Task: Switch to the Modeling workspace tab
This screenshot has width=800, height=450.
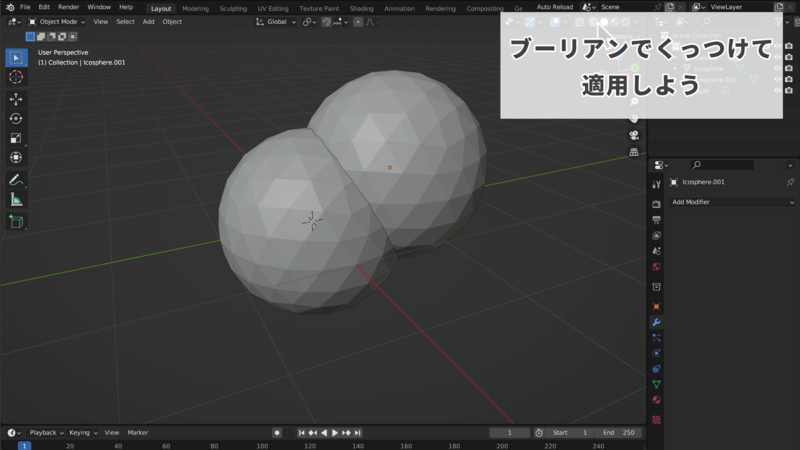Action: click(195, 8)
